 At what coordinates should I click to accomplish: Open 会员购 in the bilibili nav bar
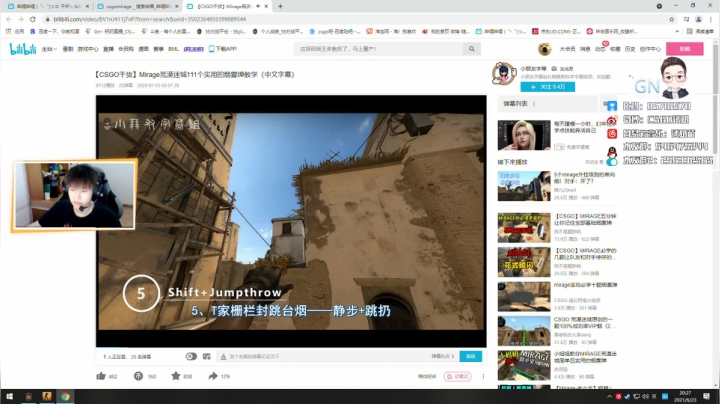tap(126, 49)
